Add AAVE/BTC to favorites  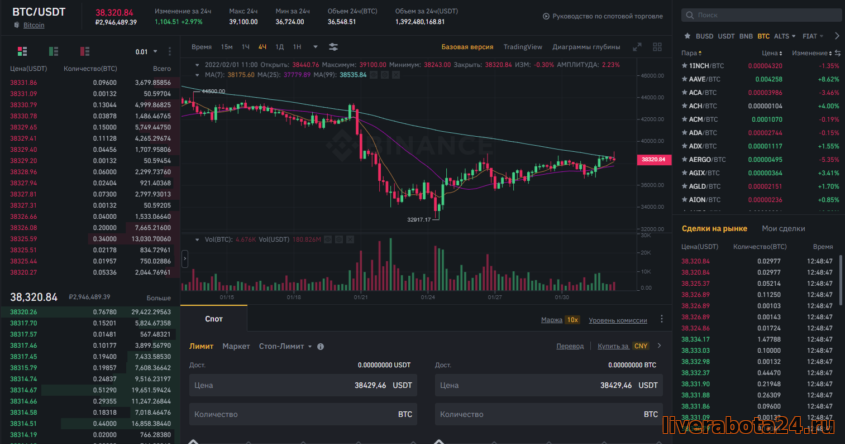(x=682, y=78)
